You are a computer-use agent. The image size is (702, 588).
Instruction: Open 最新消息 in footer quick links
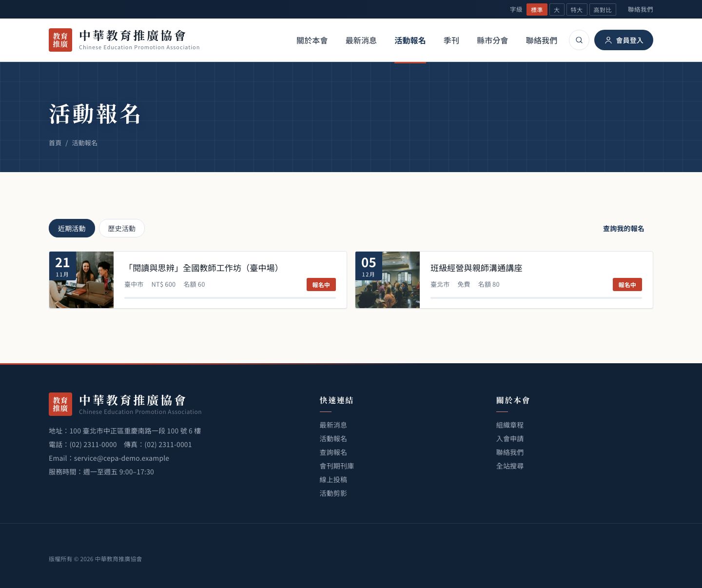click(333, 425)
